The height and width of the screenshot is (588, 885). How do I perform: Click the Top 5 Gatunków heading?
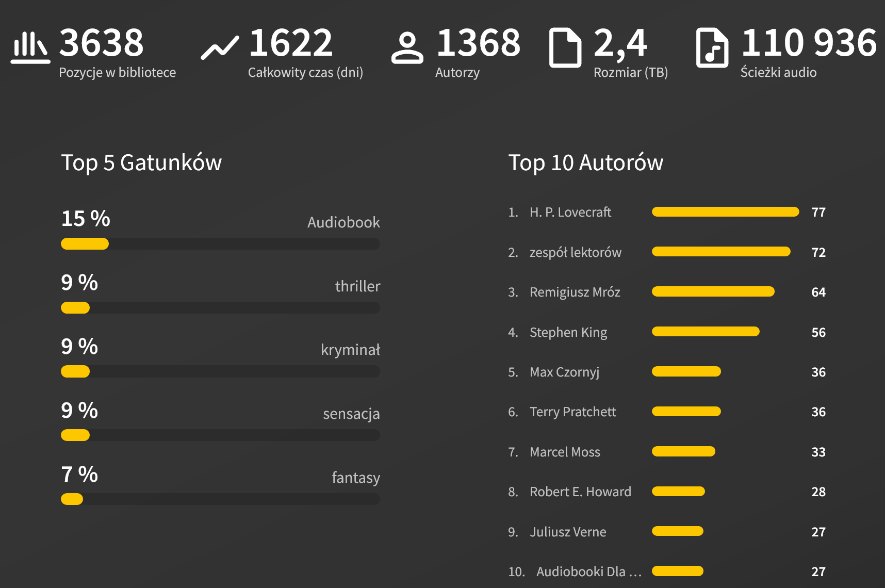click(141, 162)
